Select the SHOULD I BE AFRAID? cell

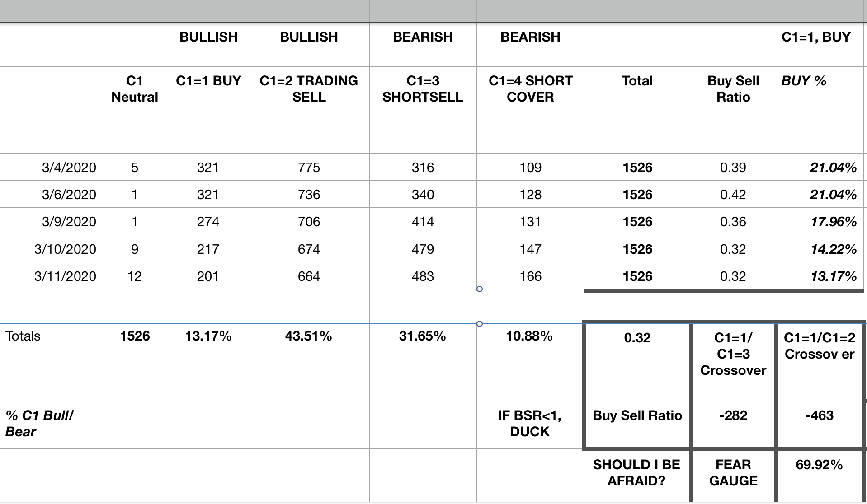tap(636, 472)
